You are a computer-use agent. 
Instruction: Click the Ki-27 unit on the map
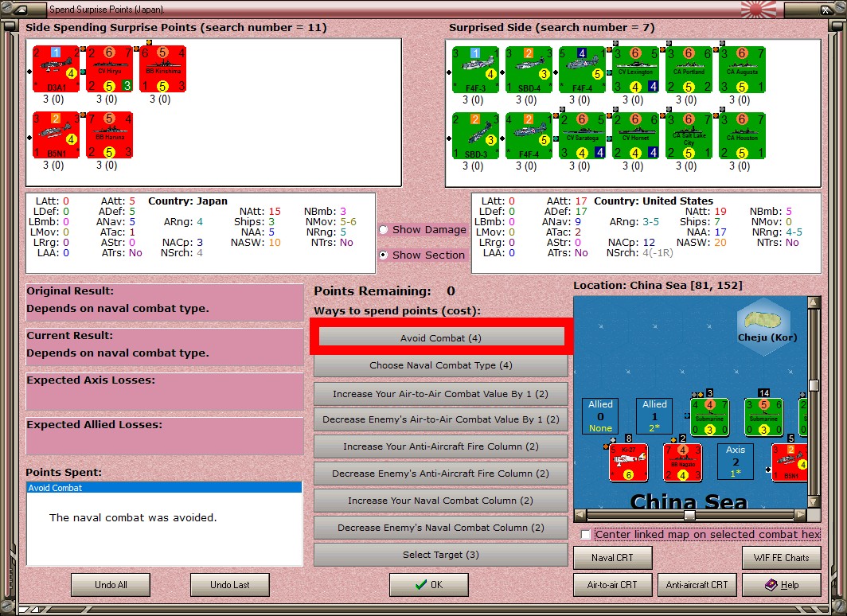pos(629,462)
